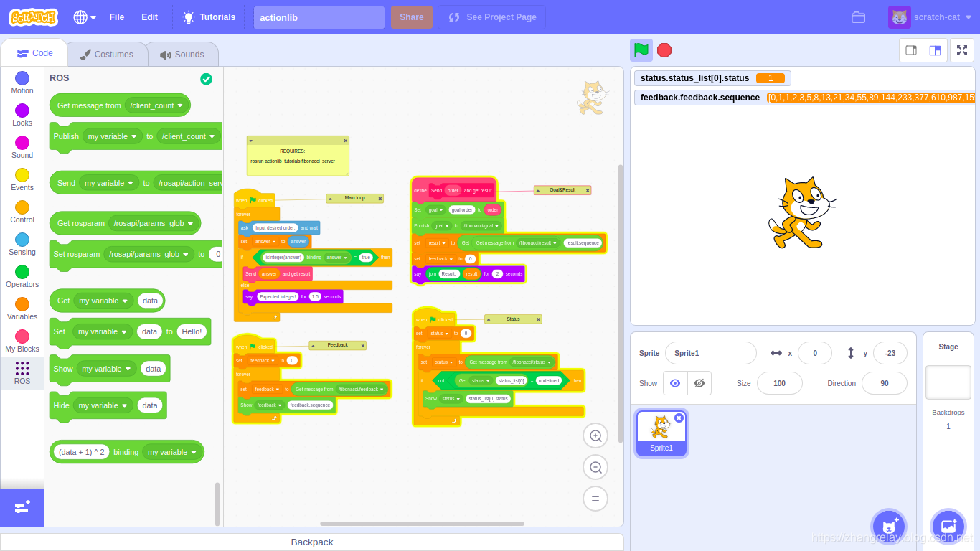Close the Feedback comment
980x551 pixels.
(362, 345)
